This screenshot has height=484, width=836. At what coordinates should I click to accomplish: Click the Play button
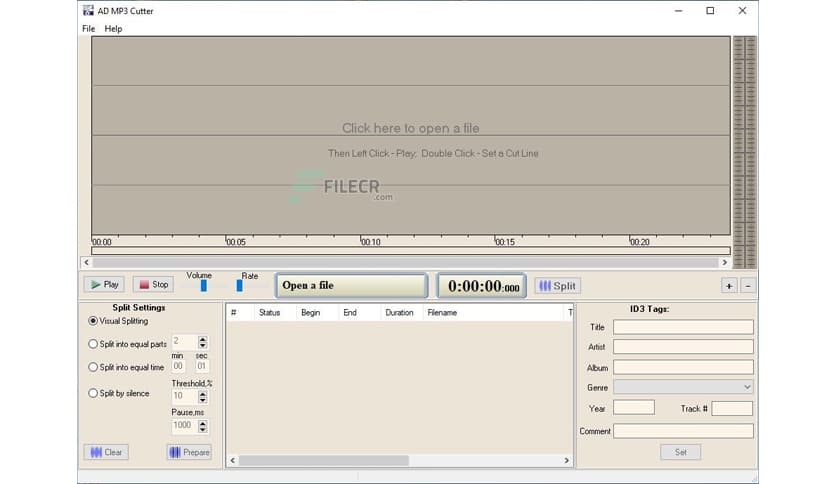(104, 285)
